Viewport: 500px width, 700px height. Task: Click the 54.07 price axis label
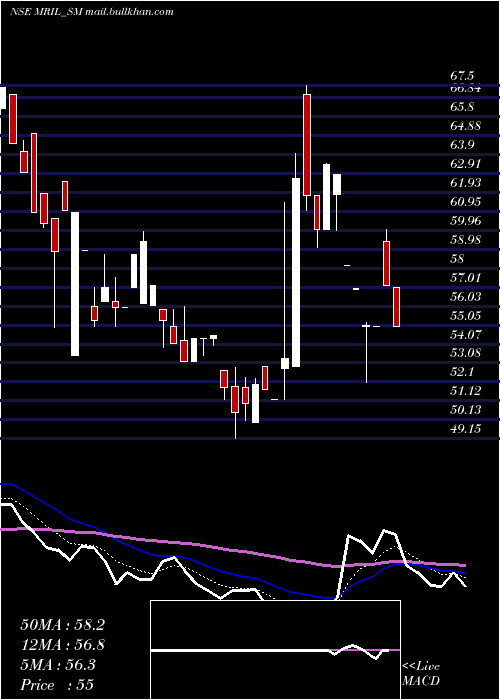pos(466,334)
